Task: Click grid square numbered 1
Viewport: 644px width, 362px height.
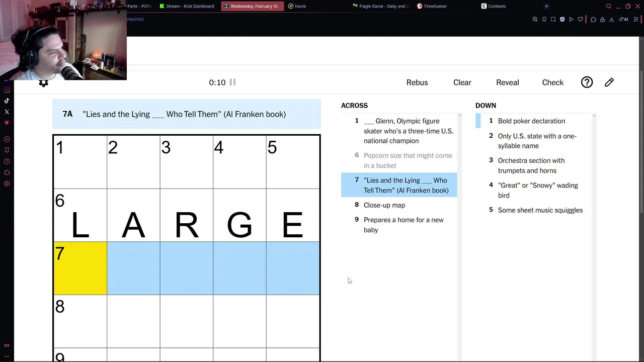Action: coord(80,162)
